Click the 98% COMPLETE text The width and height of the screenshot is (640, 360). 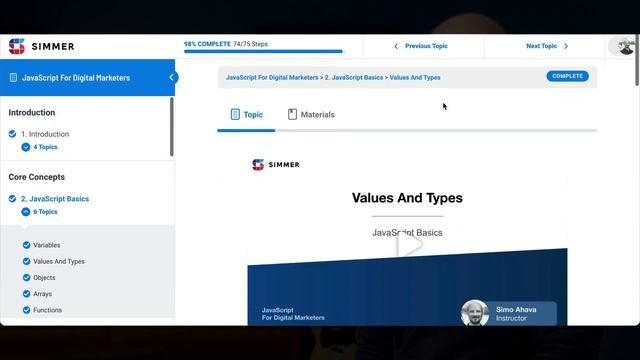207,44
